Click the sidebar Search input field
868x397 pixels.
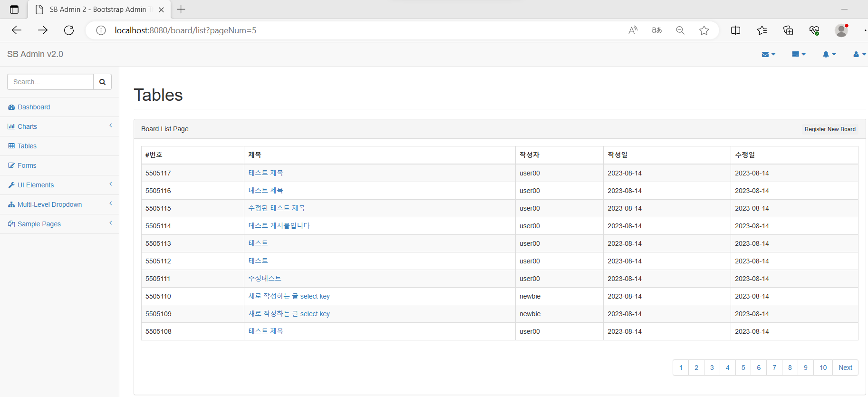coord(50,82)
